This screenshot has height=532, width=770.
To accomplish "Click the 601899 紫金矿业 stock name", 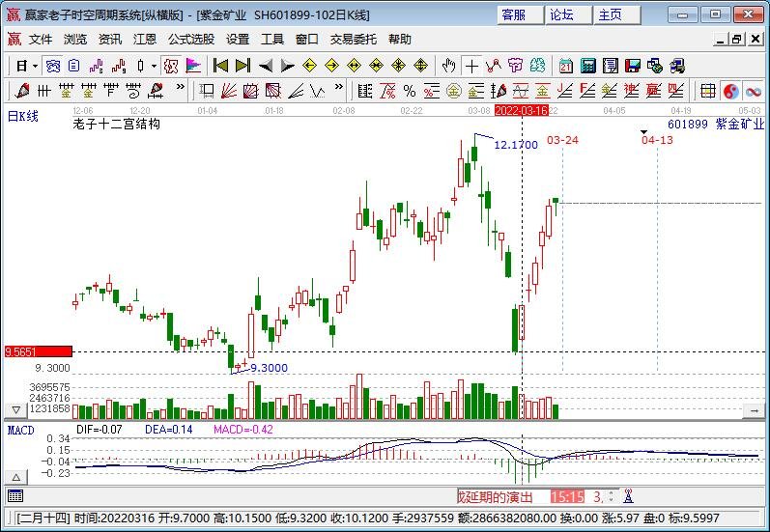I will [x=716, y=124].
